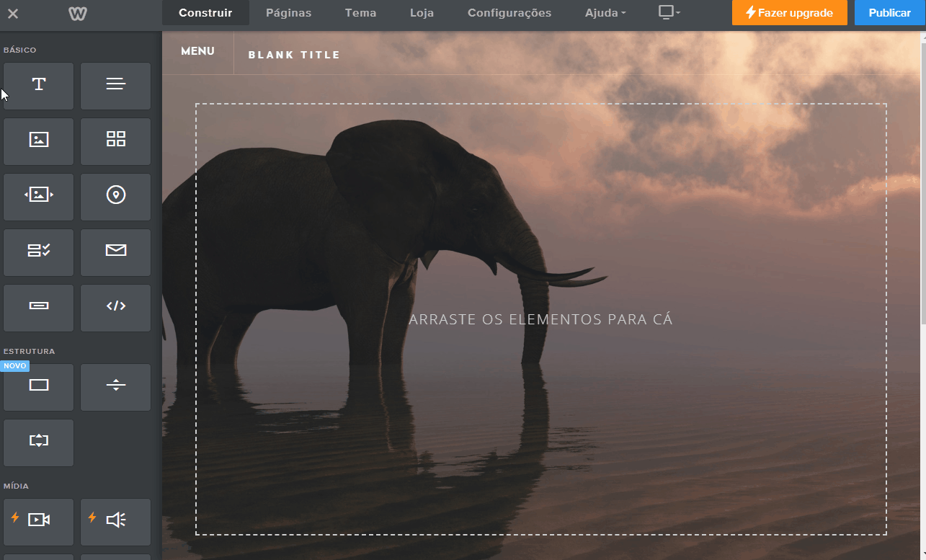Switch to the Páginas tab
926x560 pixels.
[x=288, y=13]
